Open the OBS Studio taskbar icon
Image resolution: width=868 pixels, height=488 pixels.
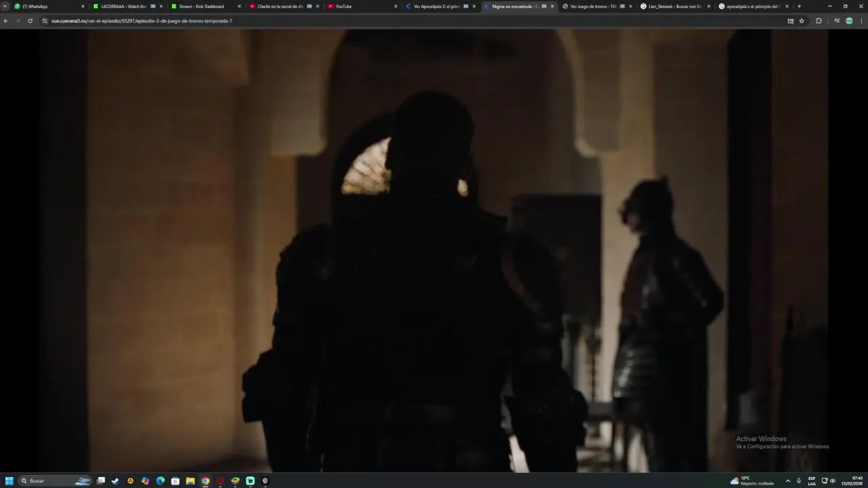pos(265,481)
